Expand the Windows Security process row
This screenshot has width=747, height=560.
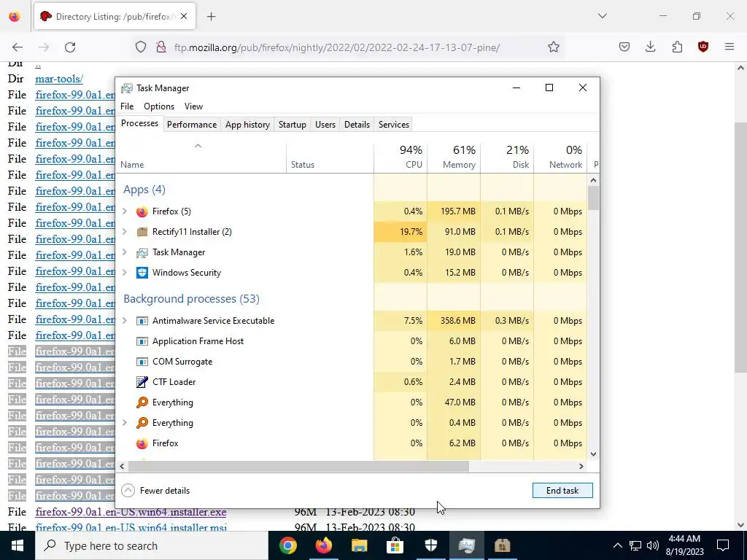tap(125, 273)
